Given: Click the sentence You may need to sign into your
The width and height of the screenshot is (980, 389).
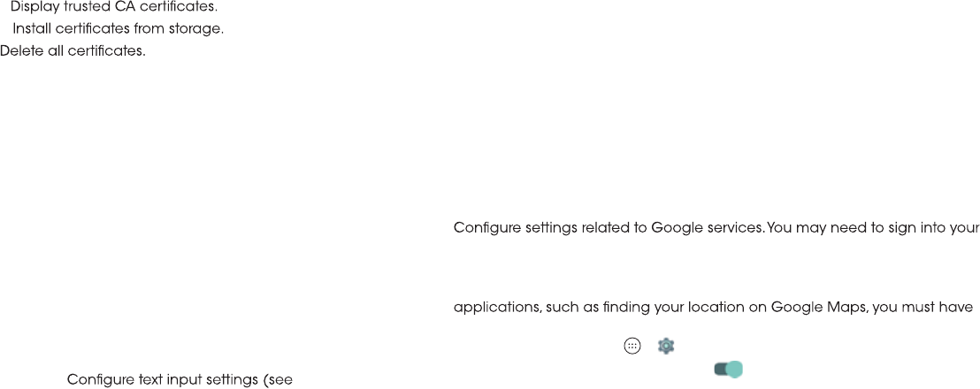Looking at the screenshot, I should coord(873,228).
